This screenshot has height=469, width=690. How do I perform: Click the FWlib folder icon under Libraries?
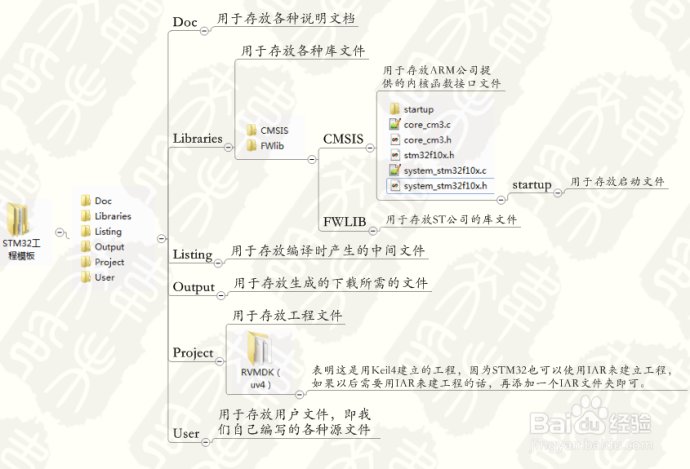click(252, 146)
